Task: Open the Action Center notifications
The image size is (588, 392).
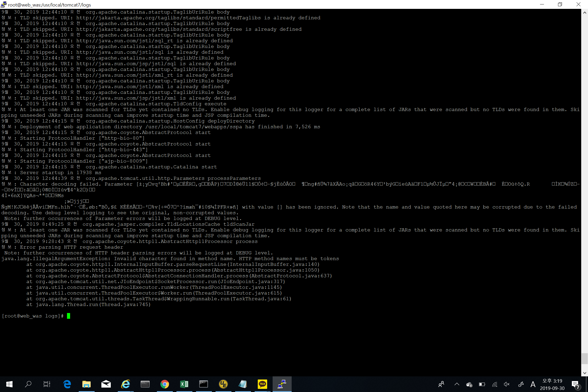Action: 575,384
